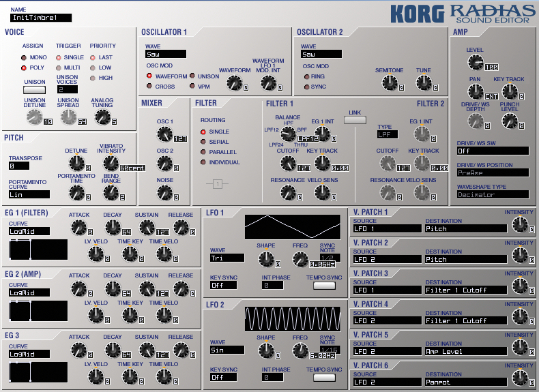Select MONO voice assign mode
The width and height of the screenshot is (539, 392).
coord(24,58)
